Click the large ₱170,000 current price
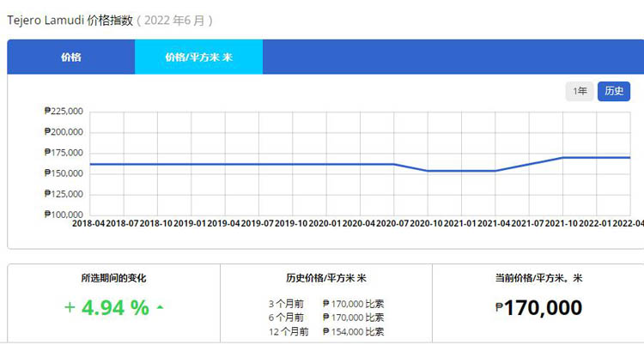 [538, 307]
